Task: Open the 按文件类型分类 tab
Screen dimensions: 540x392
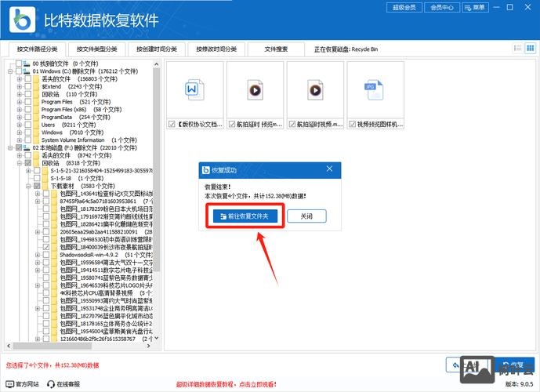Action: [x=96, y=49]
